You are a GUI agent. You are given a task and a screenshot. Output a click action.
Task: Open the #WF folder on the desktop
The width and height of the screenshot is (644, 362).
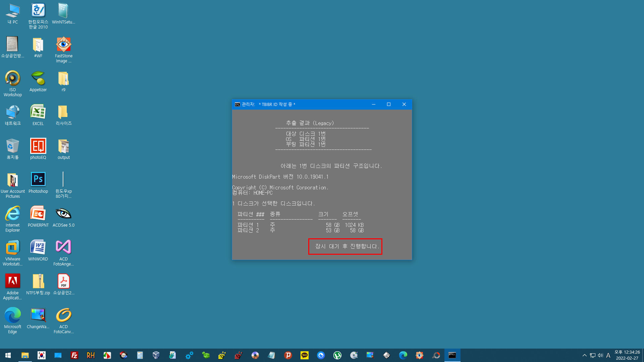tap(38, 48)
